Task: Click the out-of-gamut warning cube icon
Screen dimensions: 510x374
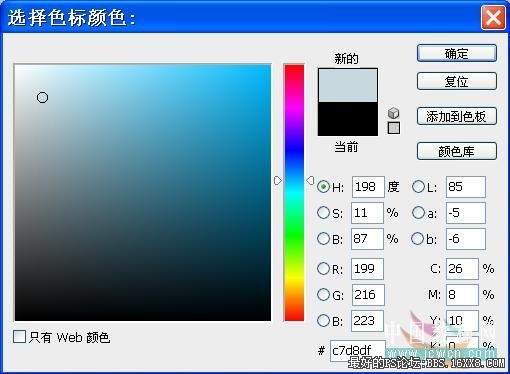Action: point(394,113)
